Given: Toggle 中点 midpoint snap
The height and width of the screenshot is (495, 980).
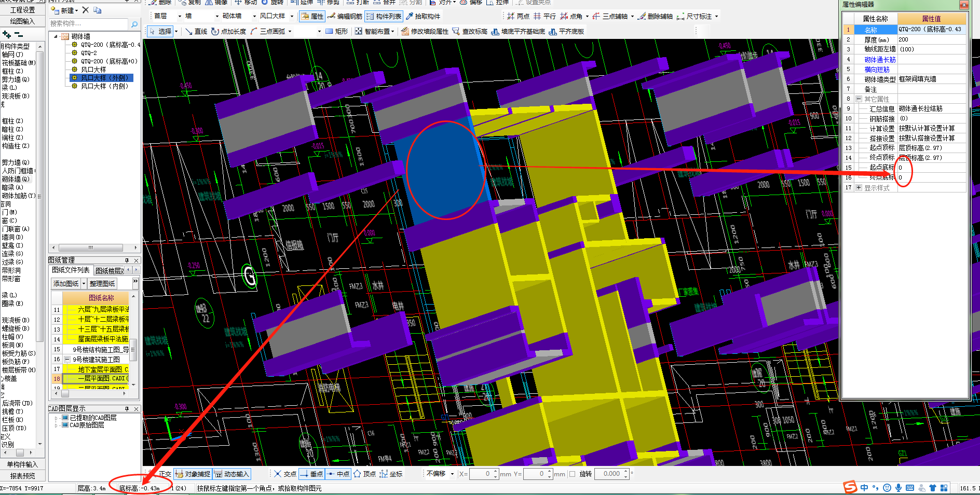Looking at the screenshot, I should 338,474.
